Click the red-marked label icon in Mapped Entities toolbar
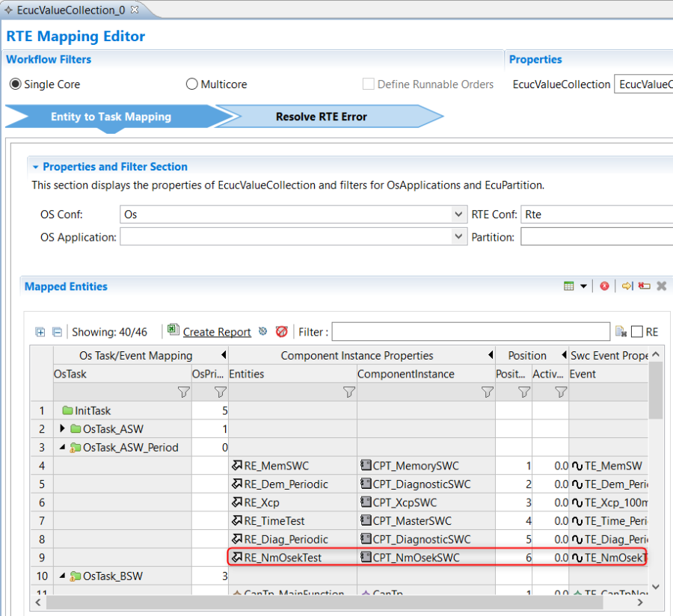 [645, 286]
